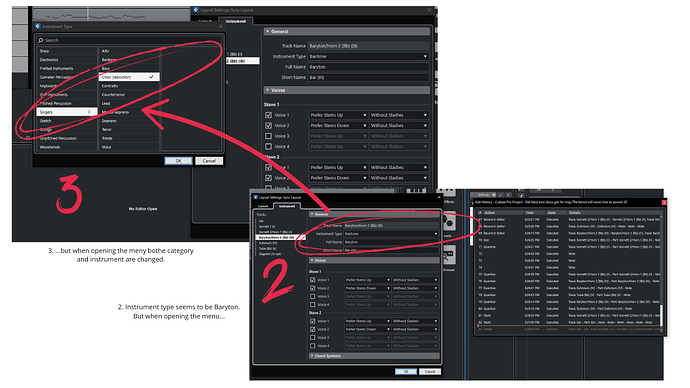The image size is (690, 388).
Task: Select Edit History row 82 Paste
Action: point(569,322)
